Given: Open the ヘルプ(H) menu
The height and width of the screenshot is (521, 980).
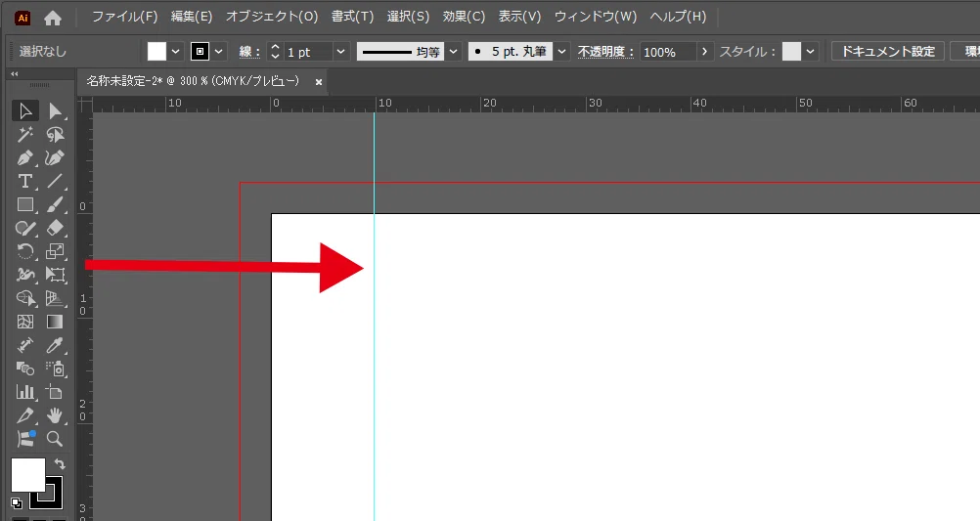Looking at the screenshot, I should (x=678, y=17).
